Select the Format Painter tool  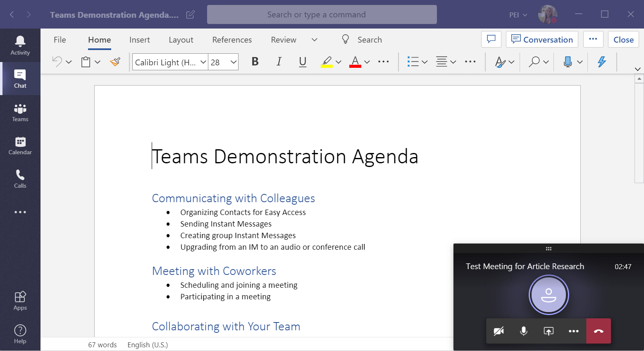(114, 61)
